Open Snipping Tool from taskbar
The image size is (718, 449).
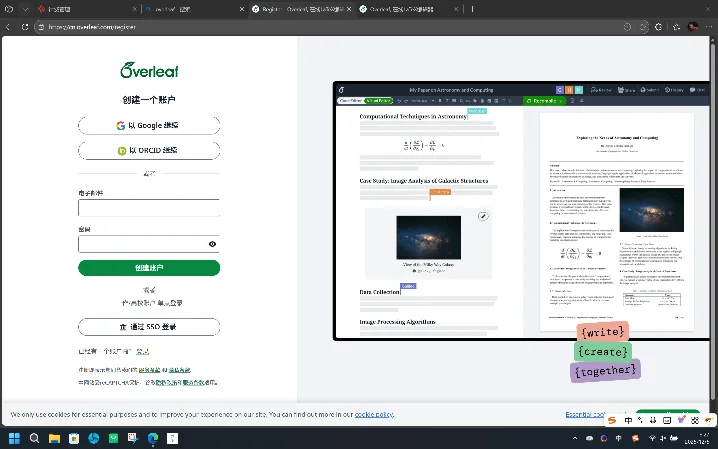[x=133, y=438]
